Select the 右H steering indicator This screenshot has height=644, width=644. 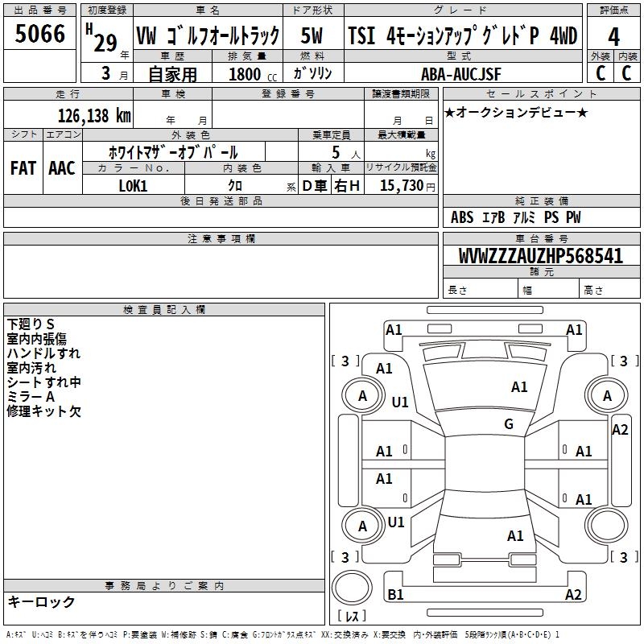tap(347, 186)
